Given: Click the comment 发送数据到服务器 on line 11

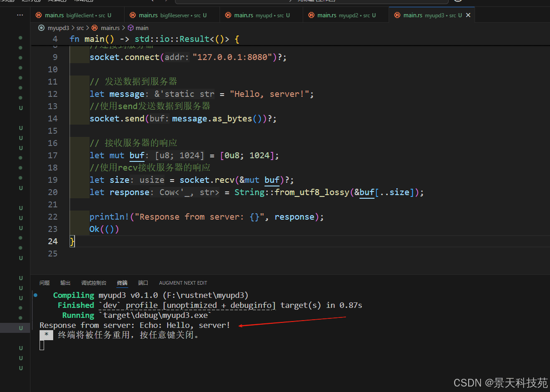Looking at the screenshot, I should tap(134, 82).
